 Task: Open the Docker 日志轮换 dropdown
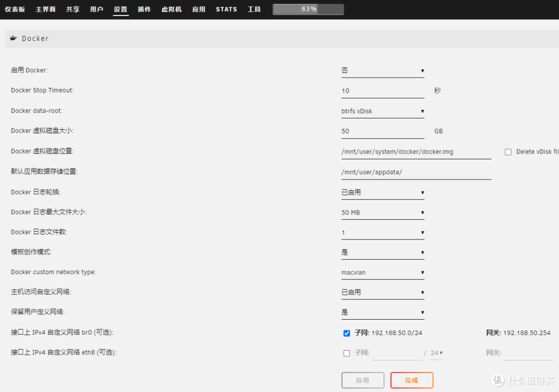coord(383,192)
